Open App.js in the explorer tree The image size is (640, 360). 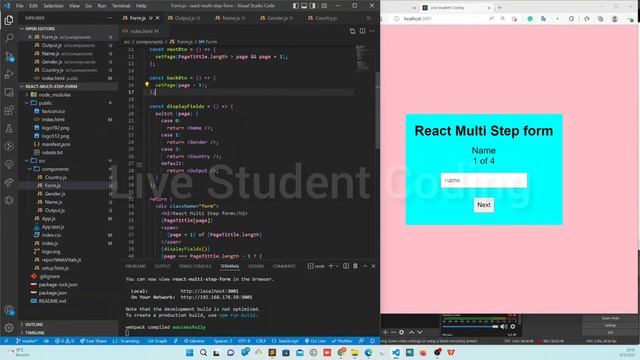point(48,219)
